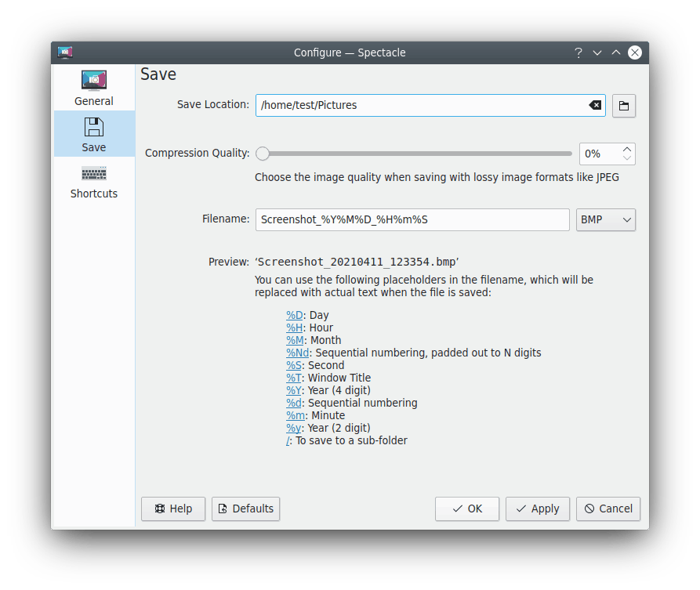700x590 pixels.
Task: Click the title bar question mark help icon
Action: (x=578, y=52)
